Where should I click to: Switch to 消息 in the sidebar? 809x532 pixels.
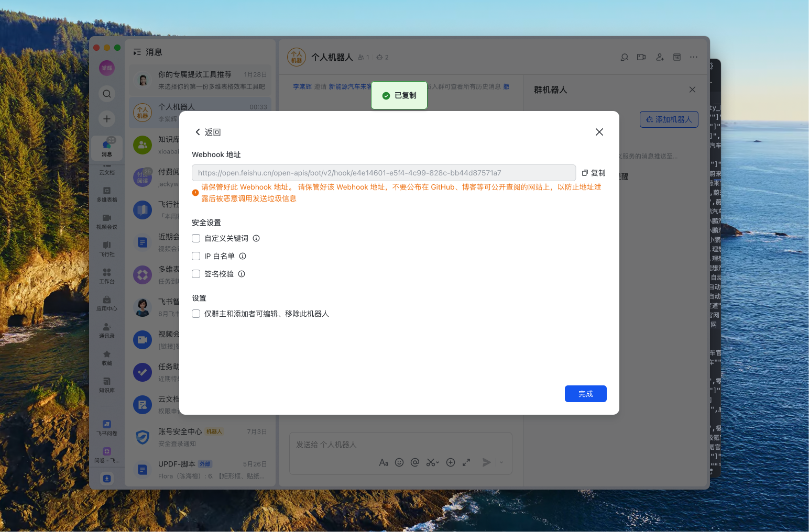pyautogui.click(x=107, y=148)
